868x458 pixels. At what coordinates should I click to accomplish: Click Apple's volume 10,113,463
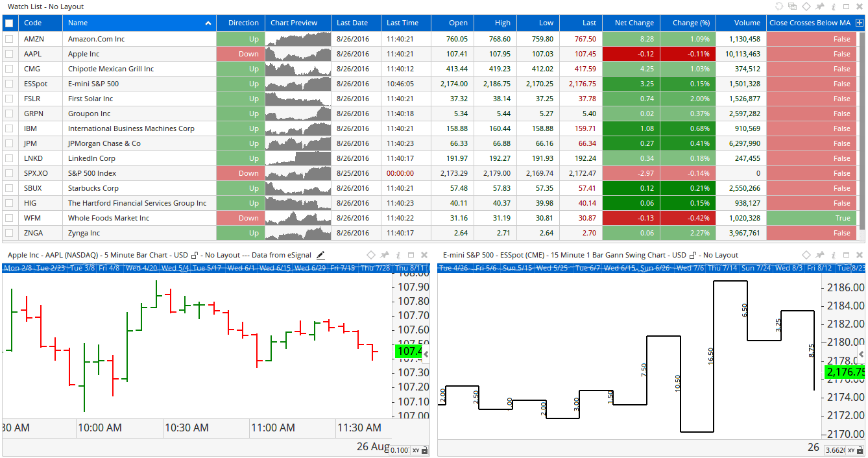tap(740, 54)
